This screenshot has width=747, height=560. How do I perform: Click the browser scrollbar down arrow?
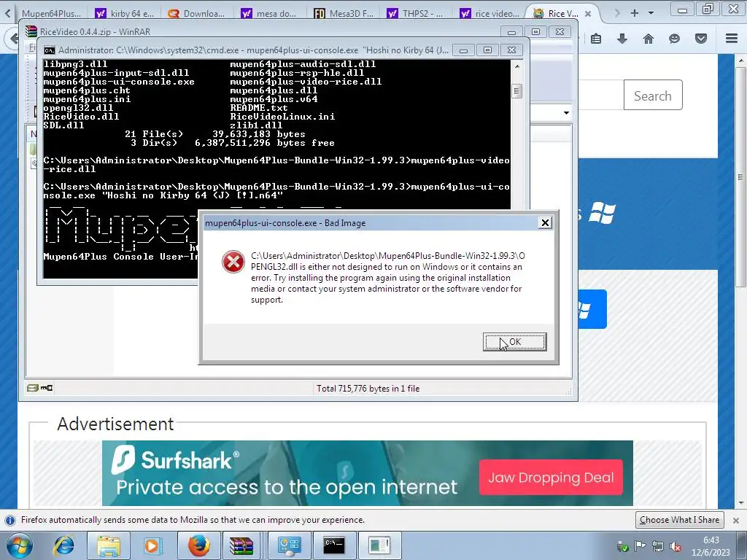click(740, 503)
